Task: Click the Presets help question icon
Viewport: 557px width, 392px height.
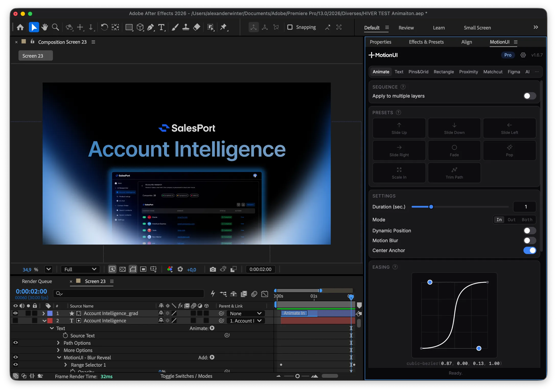Action: (398, 113)
